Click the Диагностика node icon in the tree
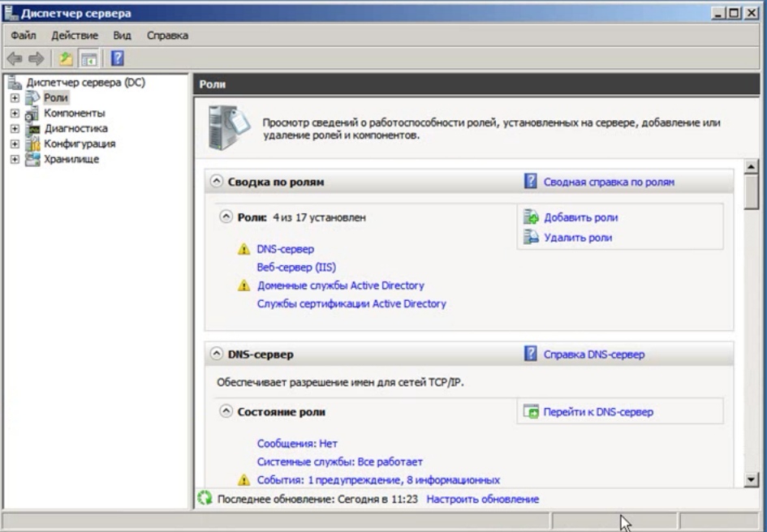This screenshot has height=532, width=767. click(34, 129)
